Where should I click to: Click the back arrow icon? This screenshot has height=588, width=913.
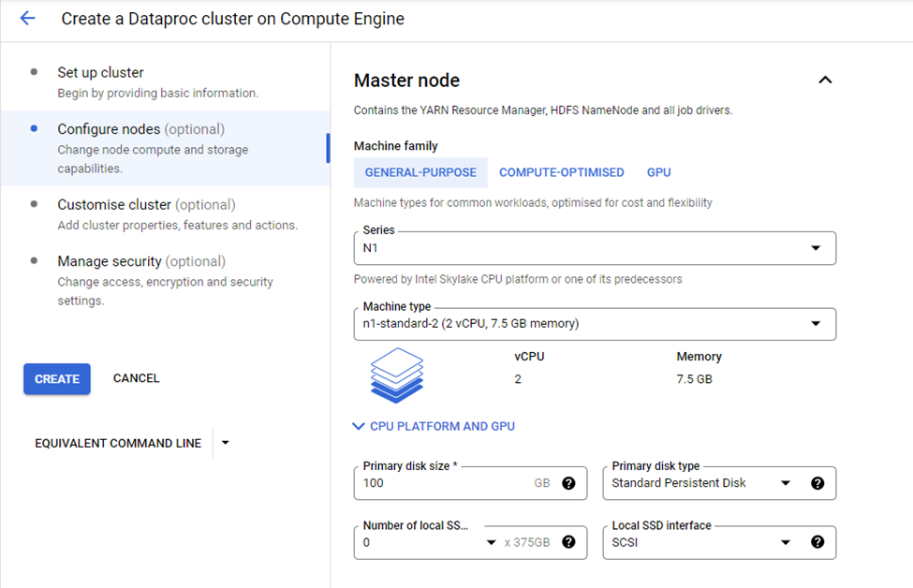[27, 19]
